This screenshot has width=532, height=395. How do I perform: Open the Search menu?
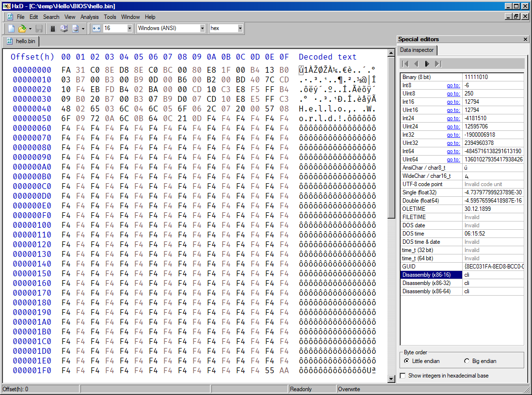point(51,17)
